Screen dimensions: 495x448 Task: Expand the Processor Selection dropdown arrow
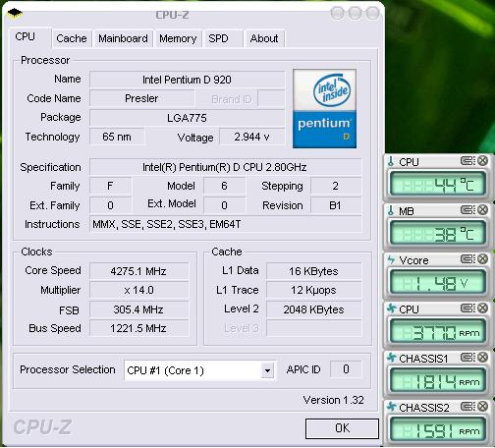coord(267,370)
